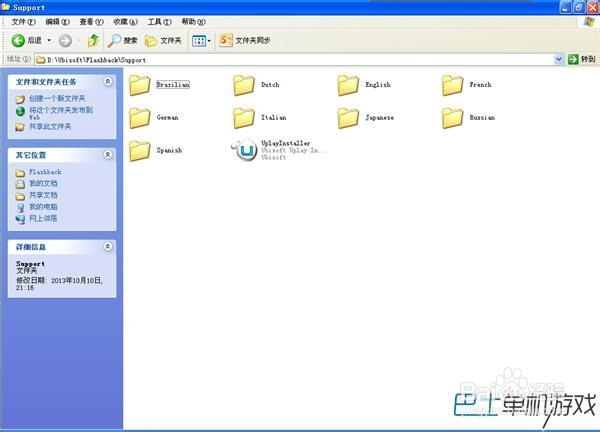The width and height of the screenshot is (600, 432).
Task: Toggle the Folders (文件夹) pane
Action: [x=163, y=40]
